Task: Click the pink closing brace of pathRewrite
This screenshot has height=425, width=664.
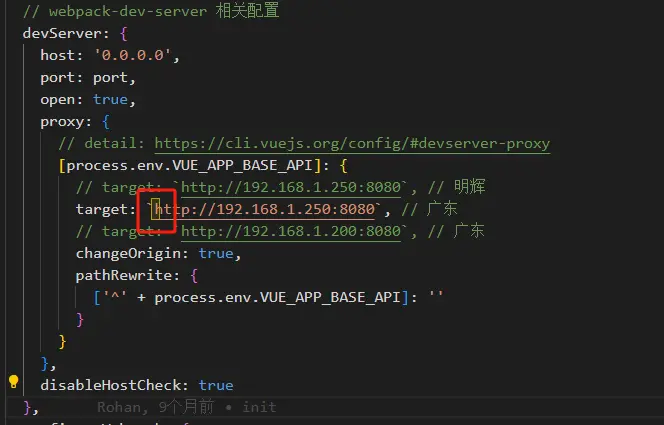Action: 80,320
